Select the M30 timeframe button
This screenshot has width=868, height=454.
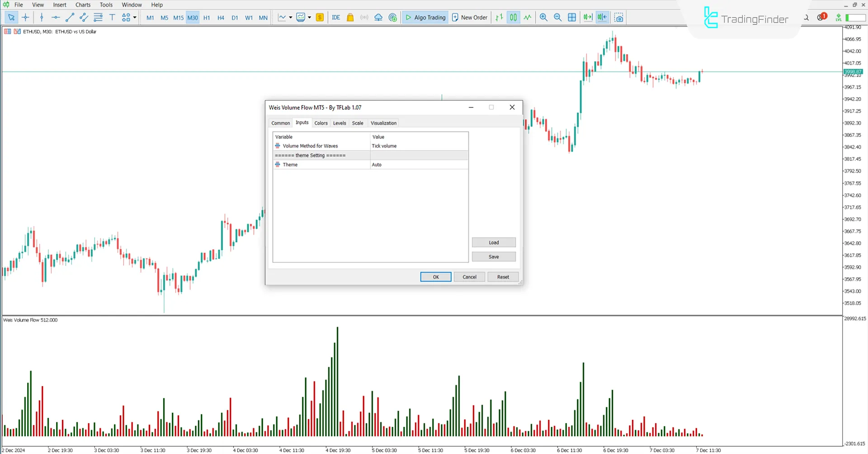(193, 18)
